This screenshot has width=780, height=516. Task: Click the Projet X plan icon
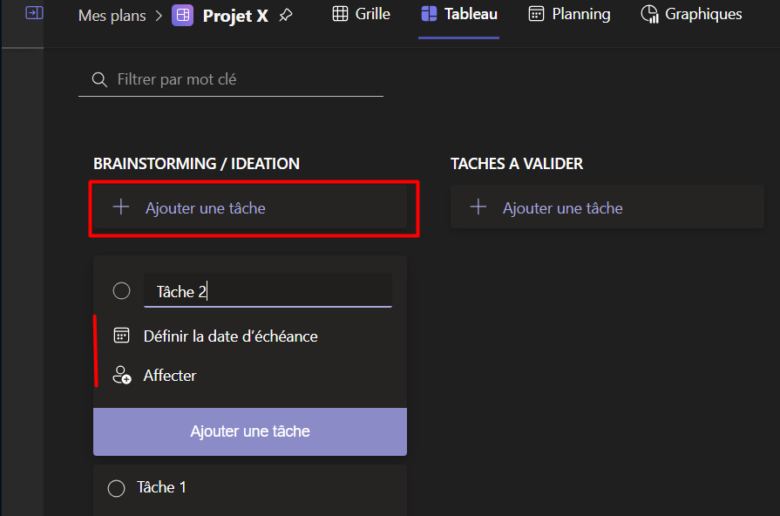pos(183,15)
